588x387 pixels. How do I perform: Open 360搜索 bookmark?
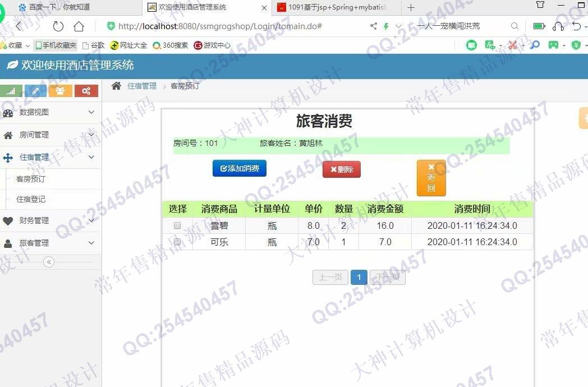click(170, 45)
